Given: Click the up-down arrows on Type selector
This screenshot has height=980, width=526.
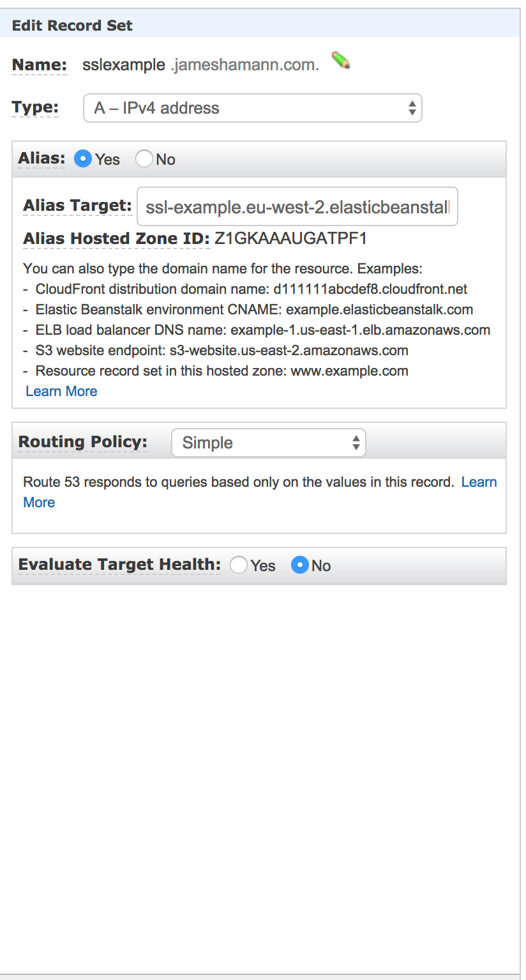Looking at the screenshot, I should click(412, 108).
